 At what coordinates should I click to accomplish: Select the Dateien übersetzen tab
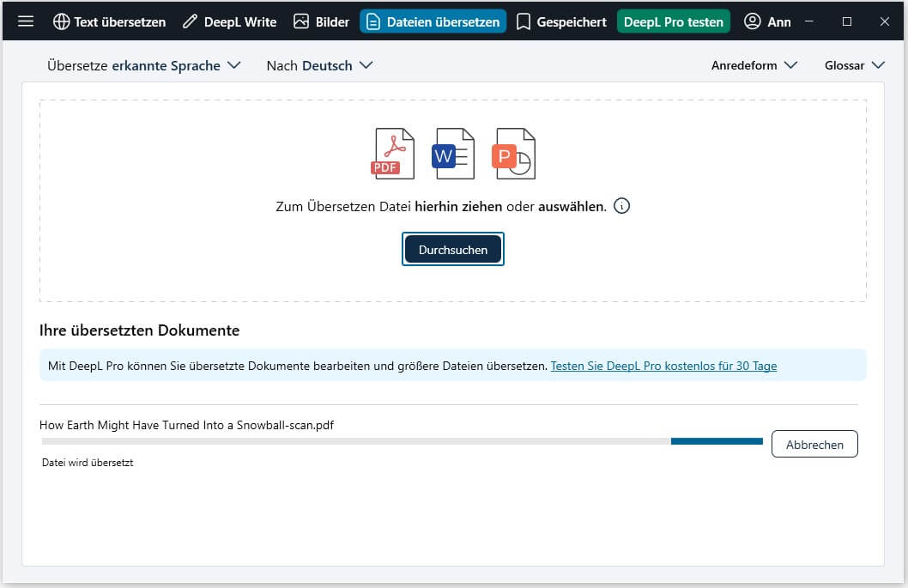coord(433,21)
